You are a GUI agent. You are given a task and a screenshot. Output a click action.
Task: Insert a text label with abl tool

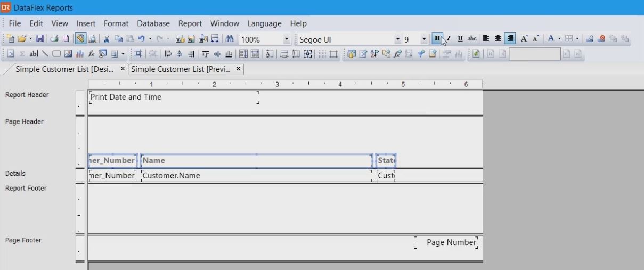(x=33, y=54)
